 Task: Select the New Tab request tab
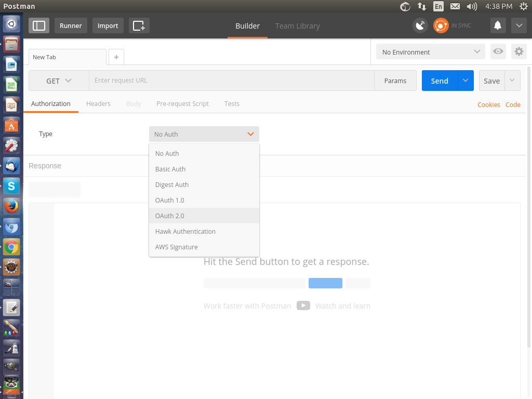(x=67, y=57)
